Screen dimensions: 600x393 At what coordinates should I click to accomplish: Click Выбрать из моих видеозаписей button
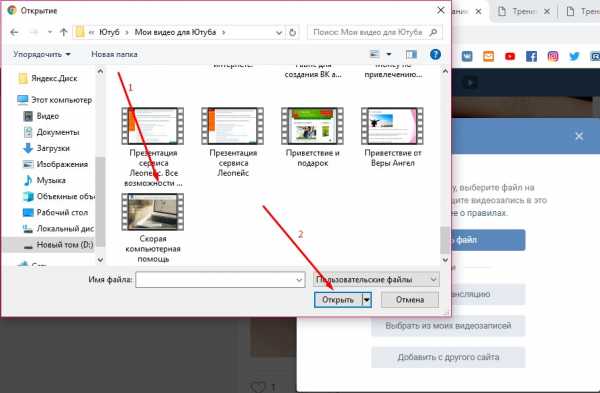[x=448, y=326]
